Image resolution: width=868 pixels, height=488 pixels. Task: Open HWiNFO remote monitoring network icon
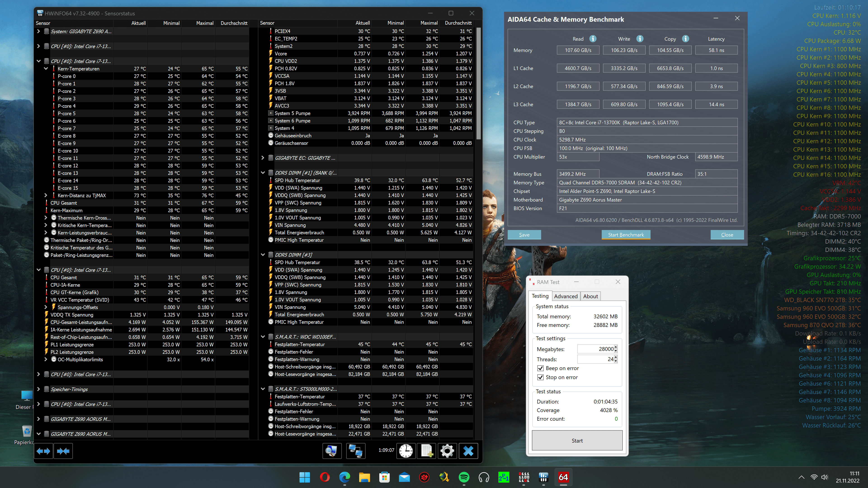coord(356,451)
